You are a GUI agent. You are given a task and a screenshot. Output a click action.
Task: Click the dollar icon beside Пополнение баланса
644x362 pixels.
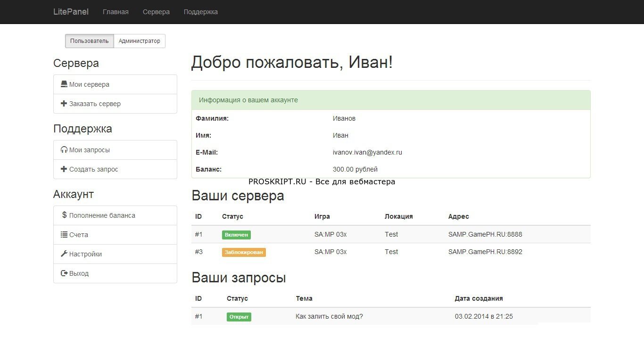point(65,215)
